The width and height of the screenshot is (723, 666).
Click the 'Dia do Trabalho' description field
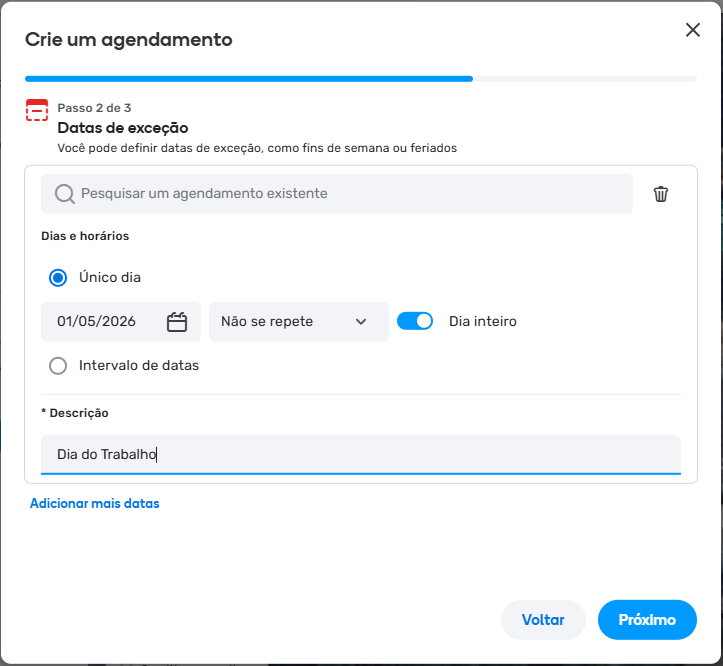(x=360, y=454)
